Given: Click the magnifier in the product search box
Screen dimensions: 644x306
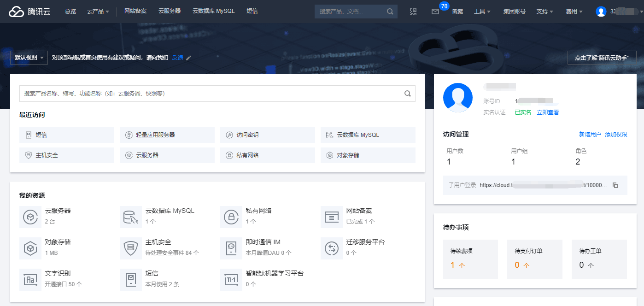Looking at the screenshot, I should tap(407, 93).
